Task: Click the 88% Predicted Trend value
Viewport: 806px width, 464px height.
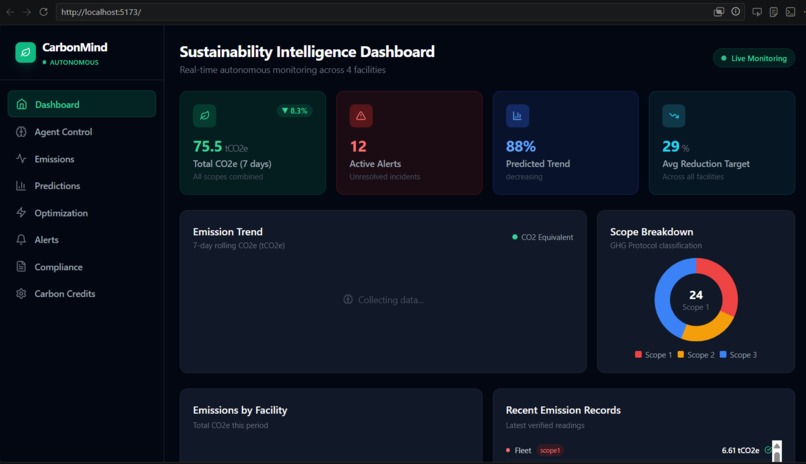Action: [x=521, y=146]
